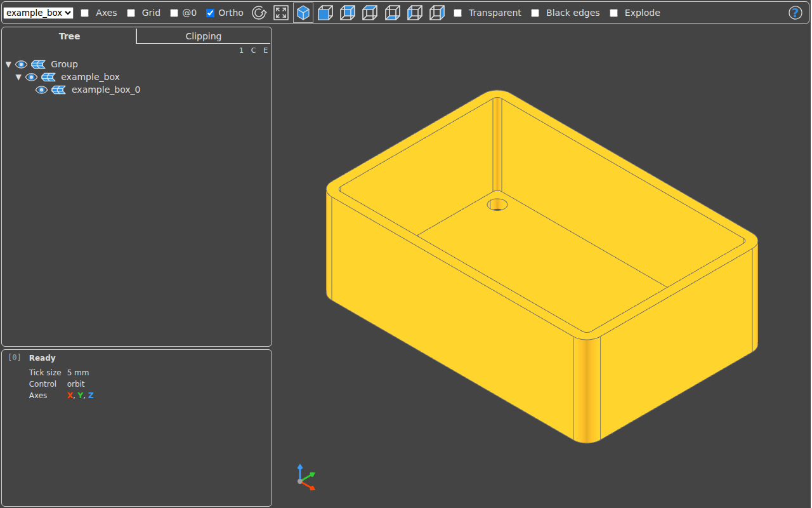Viewport: 812px width, 508px height.
Task: Collapse the Group tree node
Action: pos(9,64)
